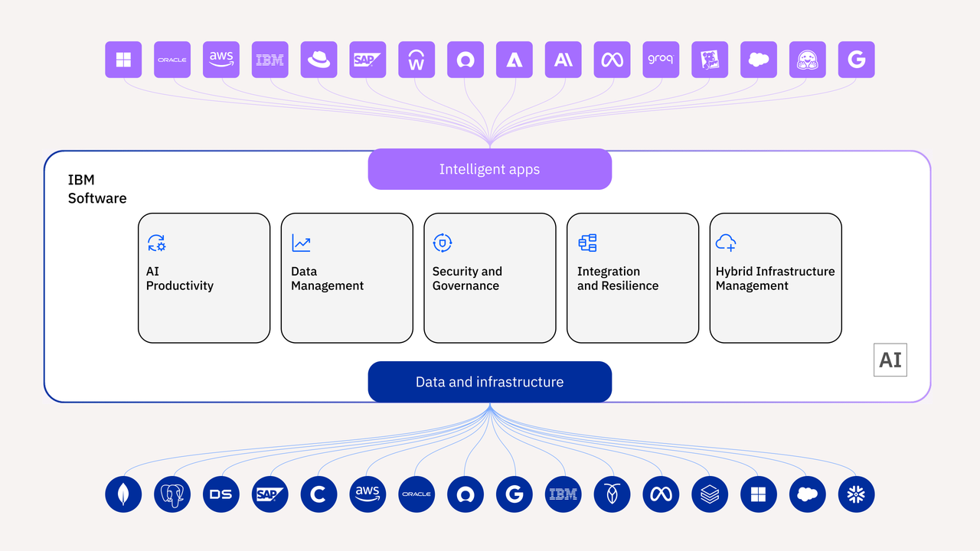The width and height of the screenshot is (980, 551).
Task: Click the Hybrid Infrastructure cloud-plus icon
Action: click(726, 243)
